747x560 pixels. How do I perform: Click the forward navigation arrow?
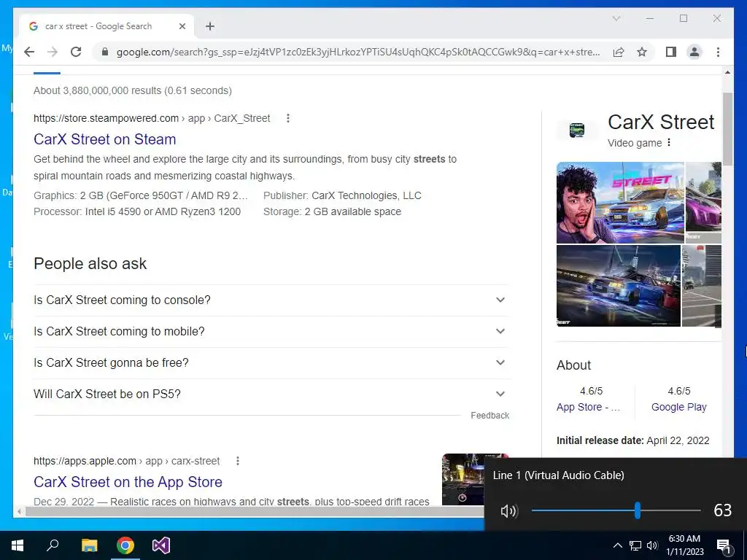(53, 52)
